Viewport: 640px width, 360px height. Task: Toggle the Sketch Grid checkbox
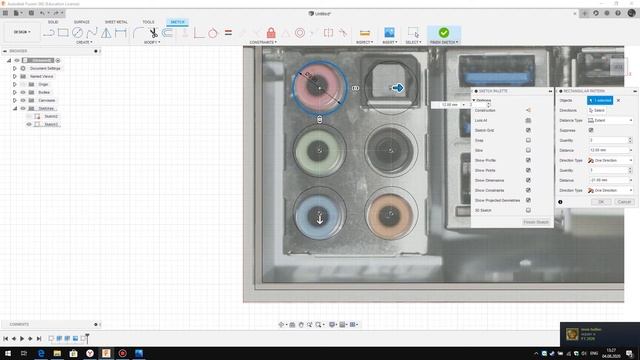pos(528,130)
